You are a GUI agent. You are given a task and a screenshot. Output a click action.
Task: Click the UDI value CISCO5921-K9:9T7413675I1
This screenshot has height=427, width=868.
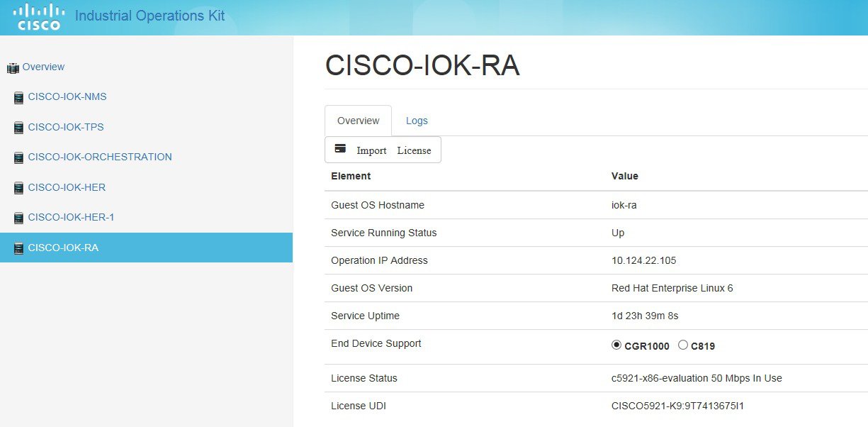click(677, 406)
